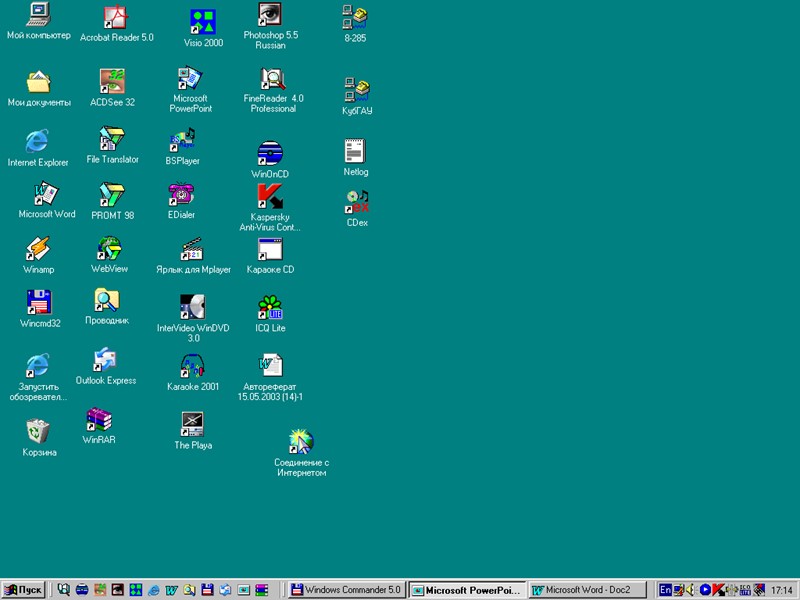Select the Мой компьютер icon
The width and height of the screenshot is (800, 600).
click(39, 15)
